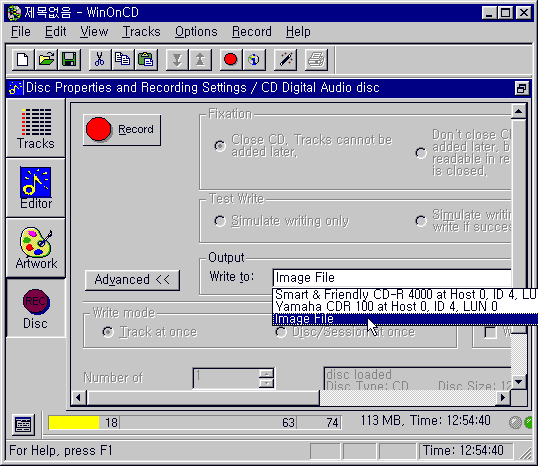
Task: Click vertical scrollbar down arrow
Action: point(518,382)
